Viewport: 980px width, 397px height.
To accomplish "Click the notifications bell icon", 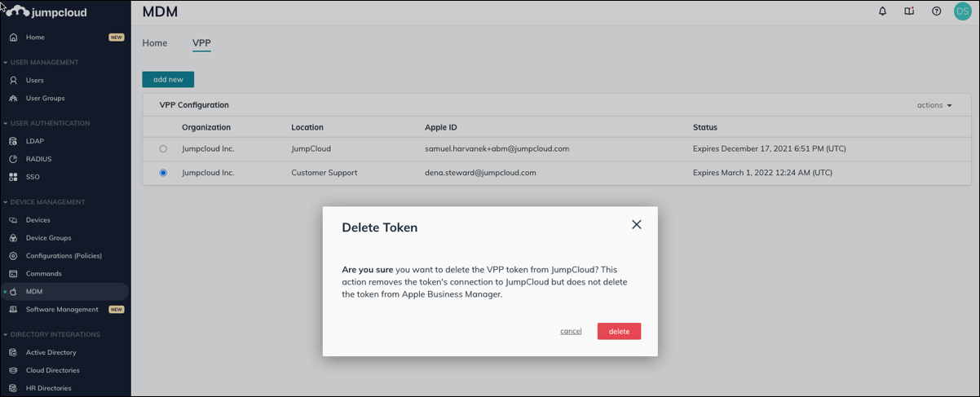I will coord(882,11).
